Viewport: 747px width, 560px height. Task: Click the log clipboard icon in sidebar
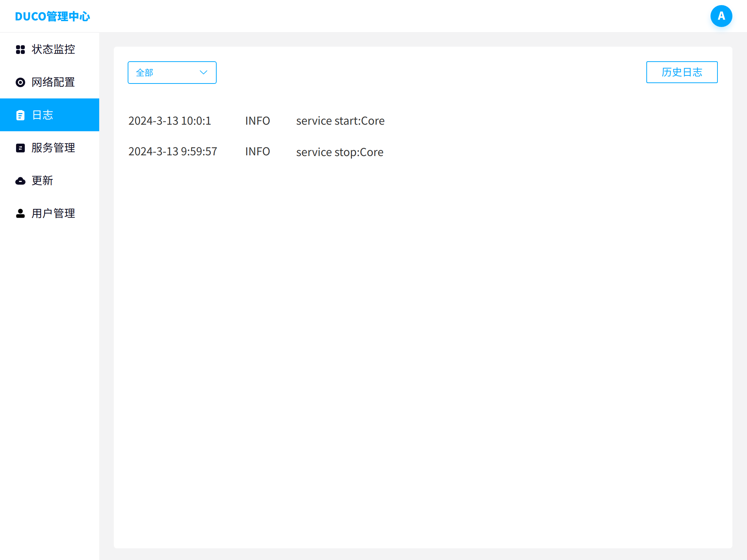point(20,115)
